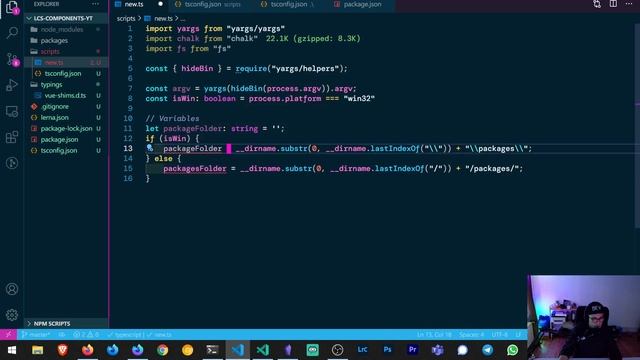Image resolution: width=640 pixels, height=360 pixels.
Task: Open the terminal app in the taskbar
Action: (x=212, y=350)
